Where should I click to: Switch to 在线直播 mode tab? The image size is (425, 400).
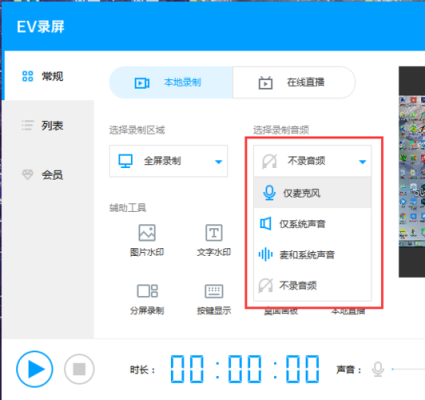[294, 82]
